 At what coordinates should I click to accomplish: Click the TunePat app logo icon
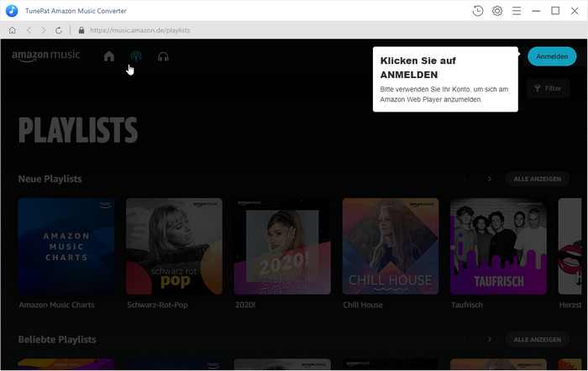coord(12,11)
